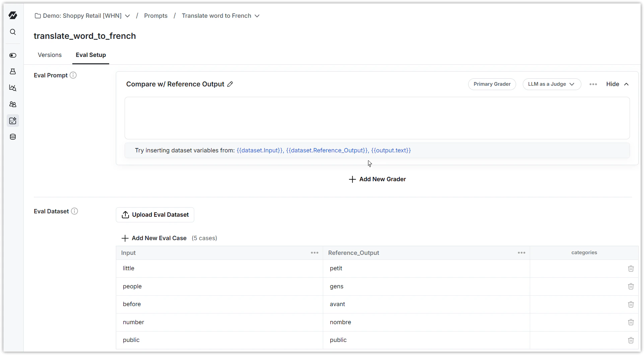Delete the 'little' eval case row
The width and height of the screenshot is (644, 355).
coord(631,269)
